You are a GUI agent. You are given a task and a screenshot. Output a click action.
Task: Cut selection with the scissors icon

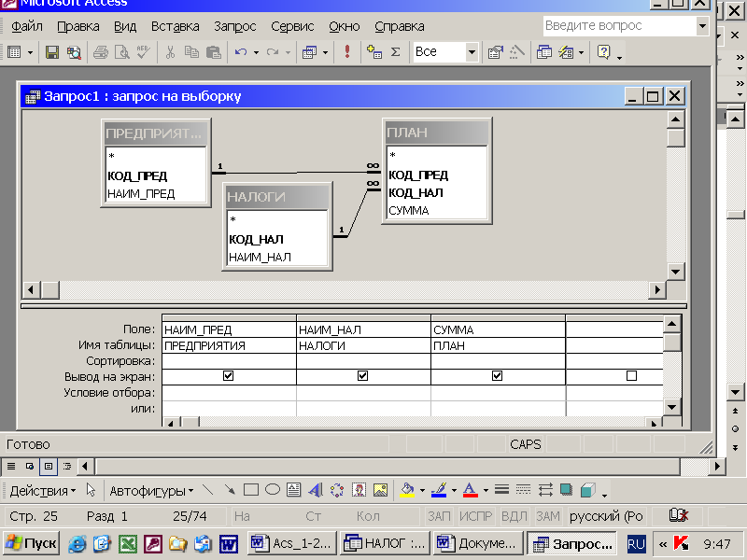170,52
